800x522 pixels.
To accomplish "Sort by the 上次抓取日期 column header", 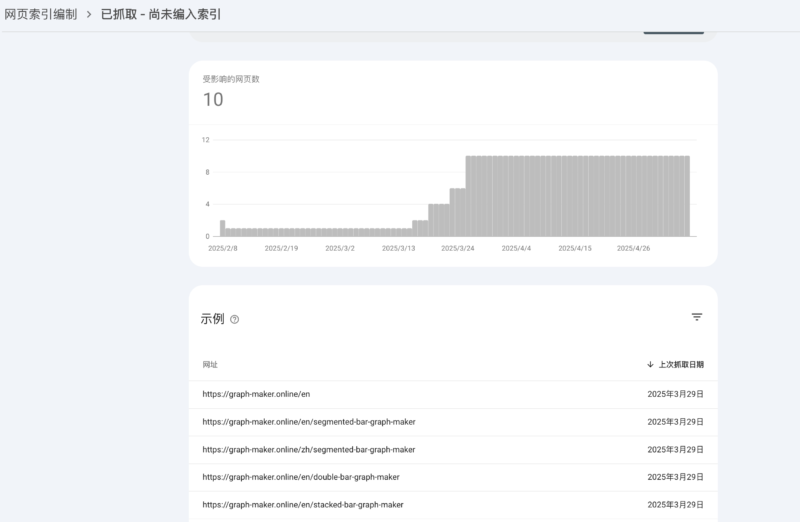I will [x=681, y=365].
